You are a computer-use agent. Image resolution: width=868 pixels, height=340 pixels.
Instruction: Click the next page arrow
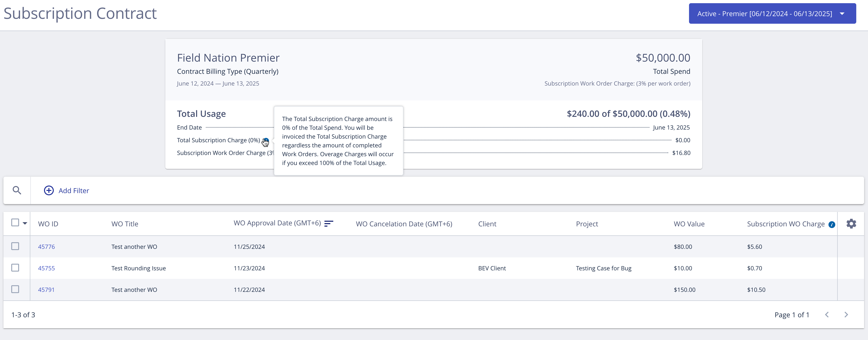pyautogui.click(x=846, y=314)
